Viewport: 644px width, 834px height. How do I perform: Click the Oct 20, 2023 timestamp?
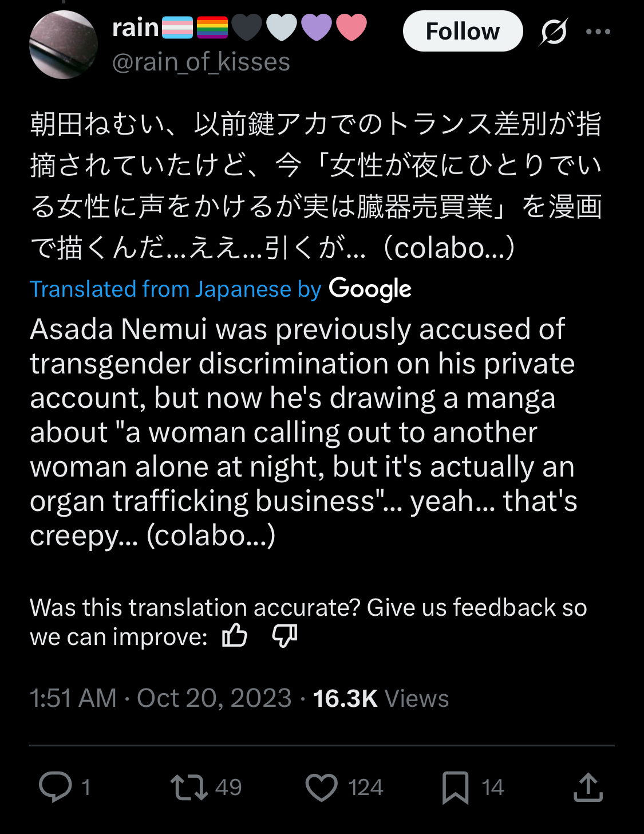pyautogui.click(x=214, y=698)
